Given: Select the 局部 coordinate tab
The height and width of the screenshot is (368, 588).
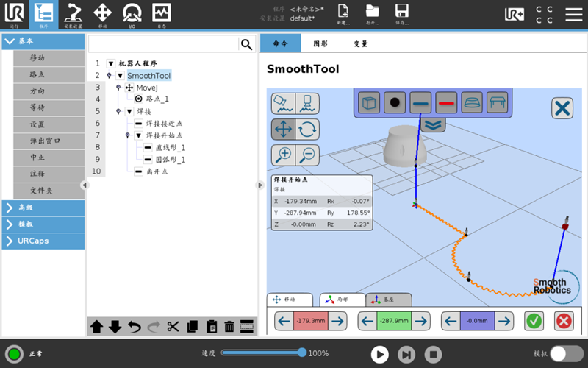Looking at the screenshot, I should [343, 300].
